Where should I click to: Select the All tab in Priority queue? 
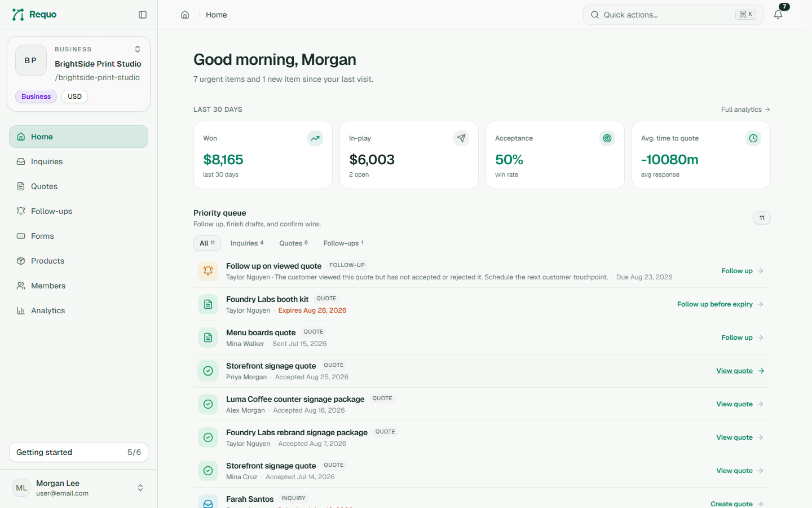click(207, 243)
